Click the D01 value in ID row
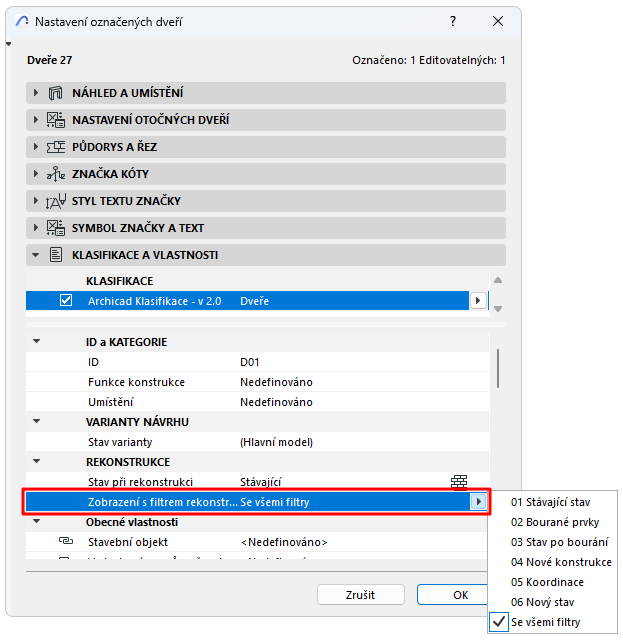623x640 pixels. pyautogui.click(x=249, y=362)
